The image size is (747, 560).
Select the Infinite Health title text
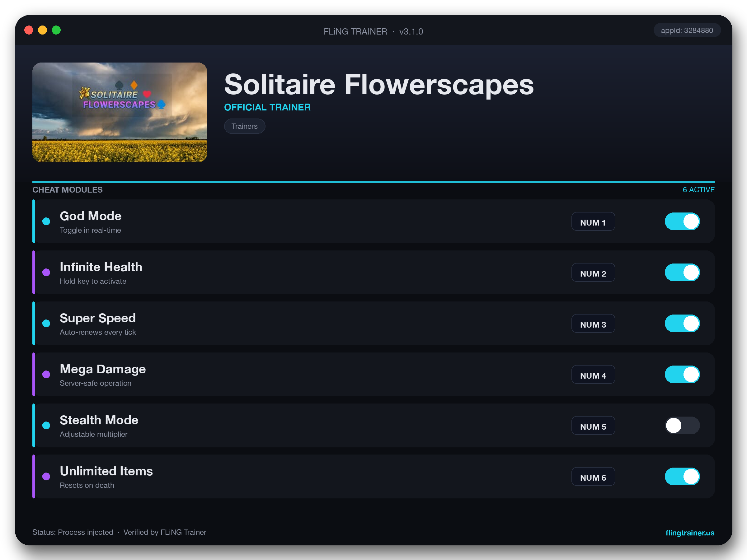pos(101,267)
